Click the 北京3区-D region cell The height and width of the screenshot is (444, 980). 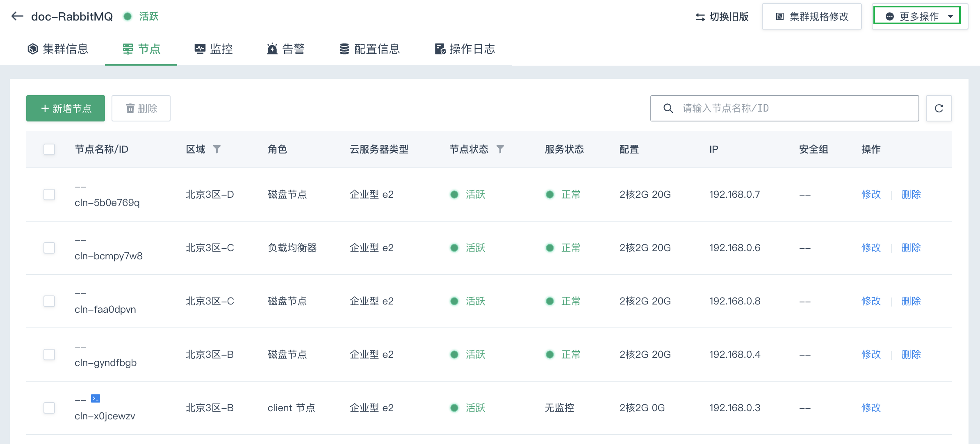click(x=210, y=195)
